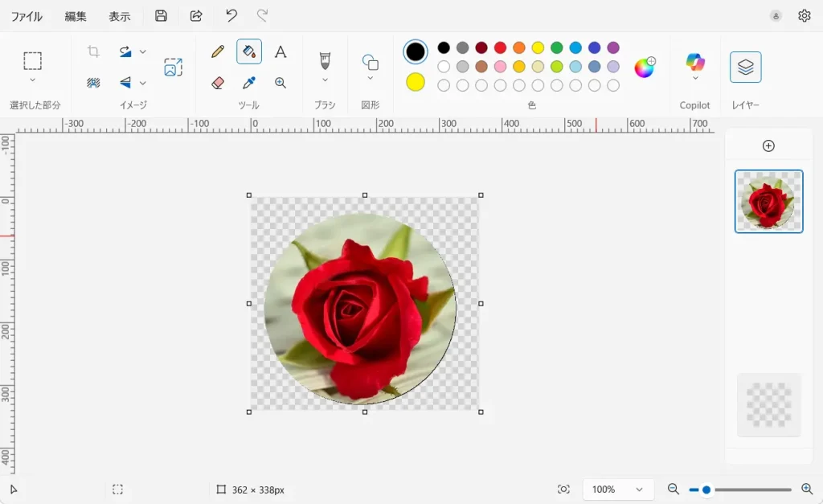Pick the purple palette swatch
Screen dimensions: 823x504
coord(613,47)
